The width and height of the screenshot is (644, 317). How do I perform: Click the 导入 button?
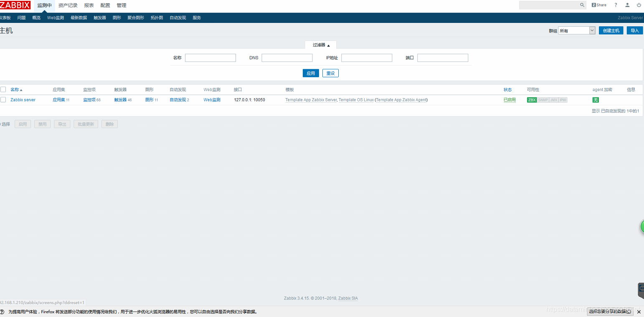point(635,30)
